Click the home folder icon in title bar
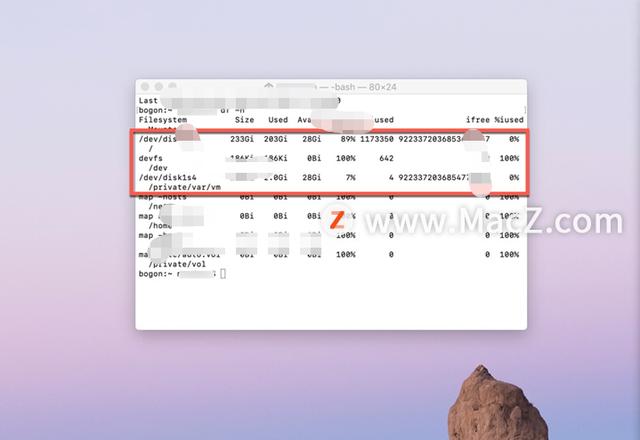 [269, 86]
